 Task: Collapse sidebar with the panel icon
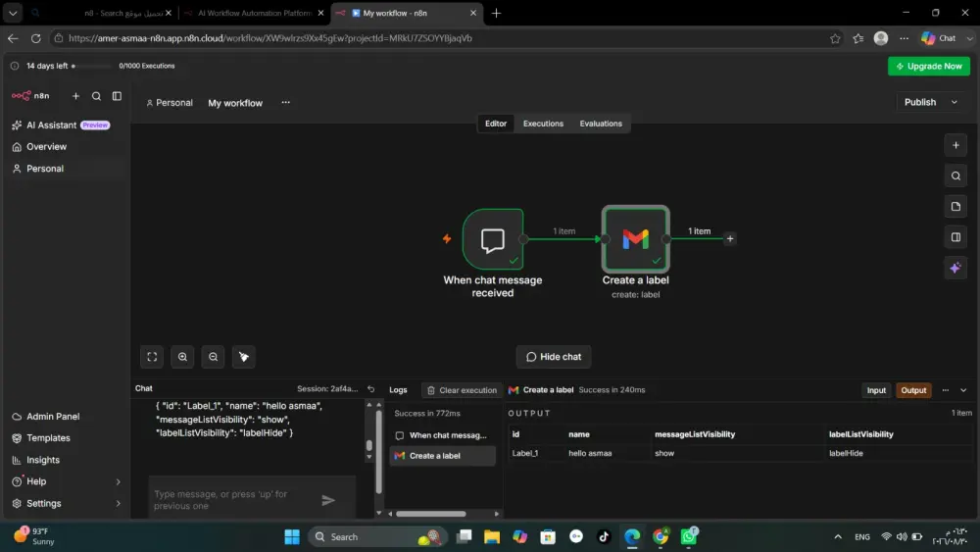pyautogui.click(x=117, y=96)
